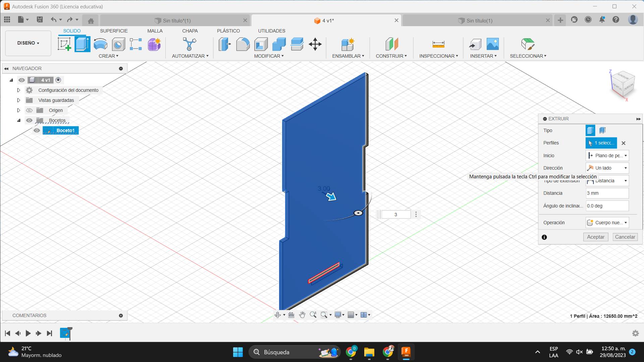Click the Aceptar button

(x=596, y=237)
